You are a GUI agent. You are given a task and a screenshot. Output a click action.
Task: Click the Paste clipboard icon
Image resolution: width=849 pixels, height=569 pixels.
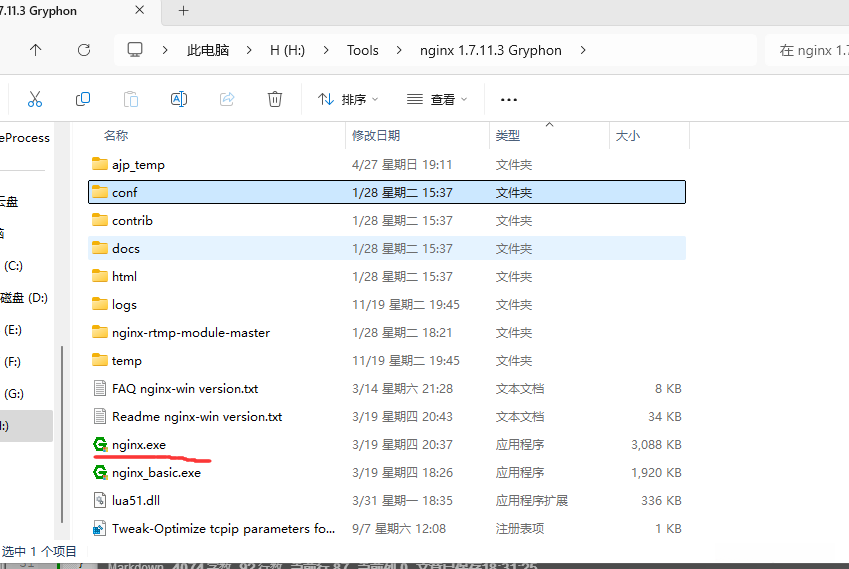(130, 99)
